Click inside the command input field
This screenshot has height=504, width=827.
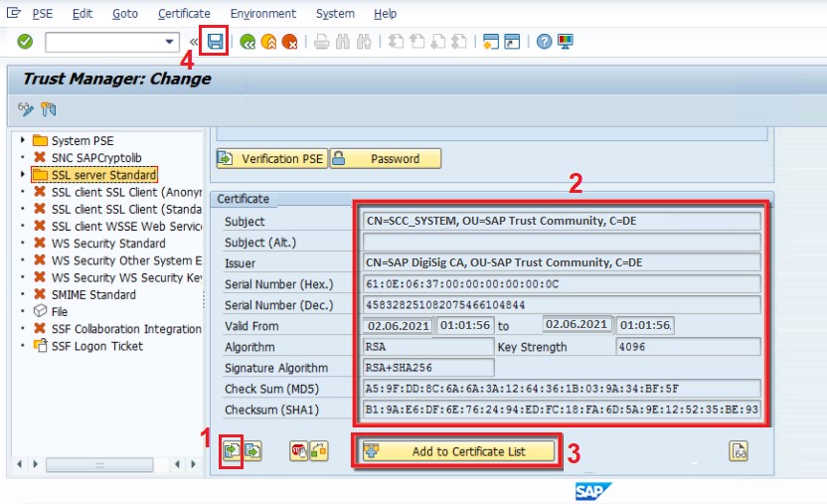(104, 42)
